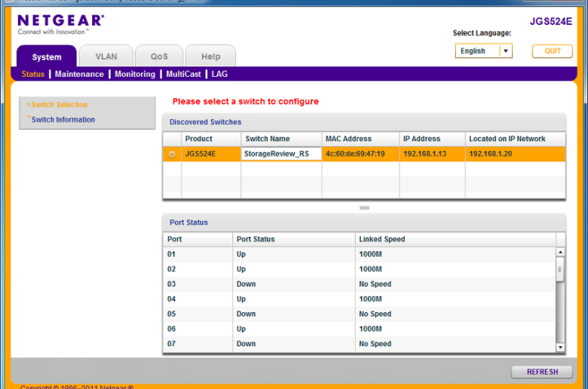Screen dimensions: 588x389
Task: Click the Port Status scrollbar up arrow
Action: point(560,252)
